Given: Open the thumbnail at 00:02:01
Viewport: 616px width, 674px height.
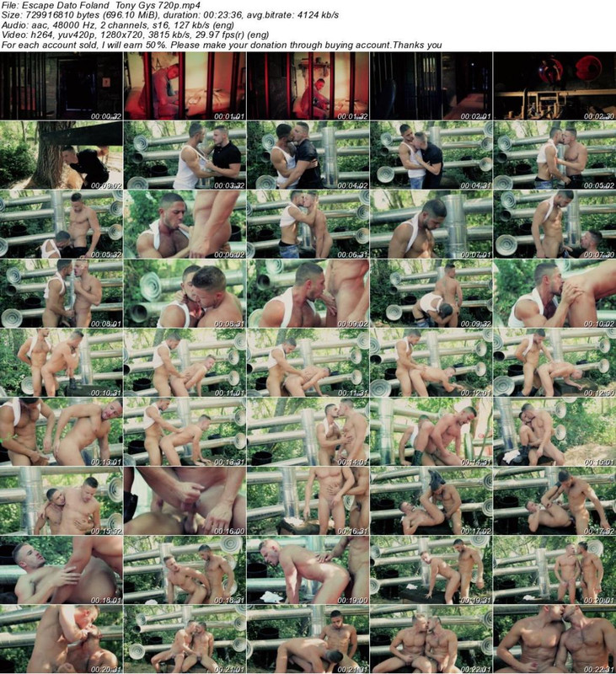Looking at the screenshot, I should (431, 84).
